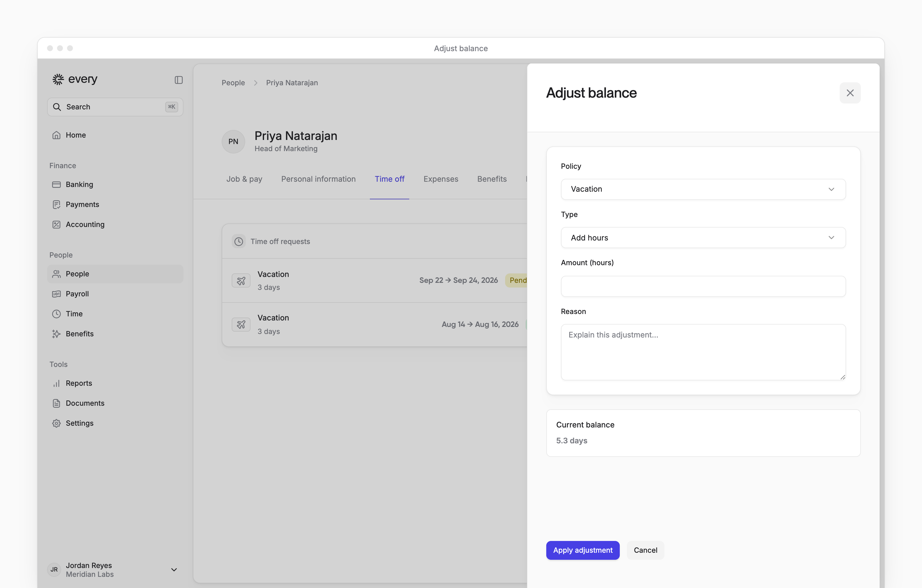Image resolution: width=922 pixels, height=588 pixels.
Task: Click the Time clock icon in the sidebar
Action: click(56, 314)
